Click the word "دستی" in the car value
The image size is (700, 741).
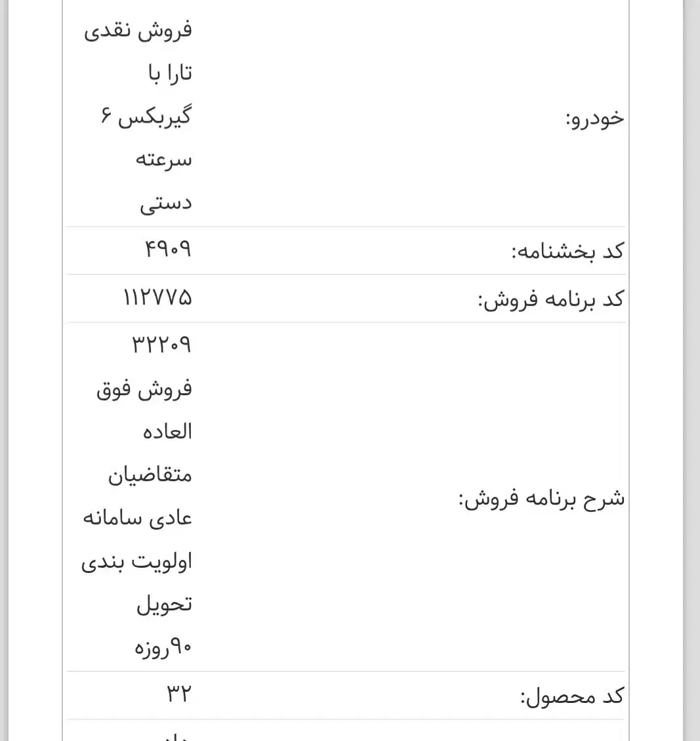click(x=165, y=203)
